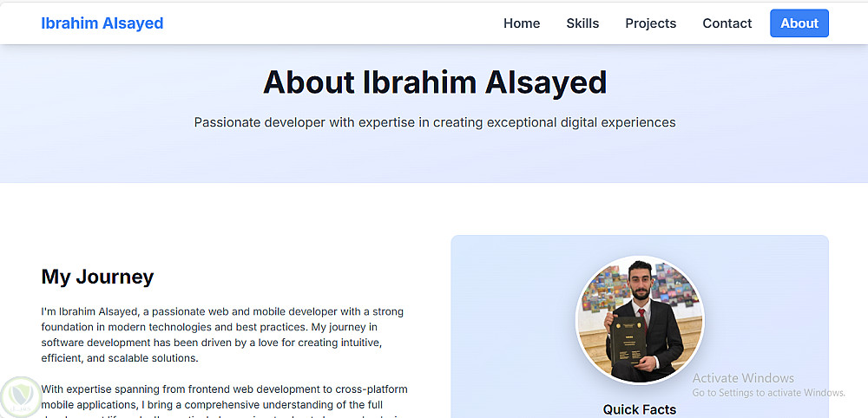Navigate to the Contact section
This screenshot has height=418, width=868.
tap(727, 23)
